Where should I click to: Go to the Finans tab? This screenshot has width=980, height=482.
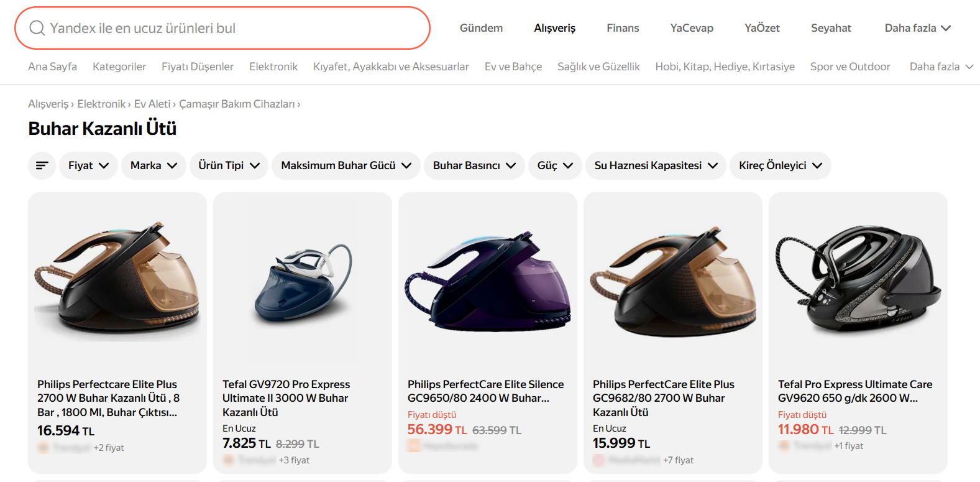tap(623, 28)
